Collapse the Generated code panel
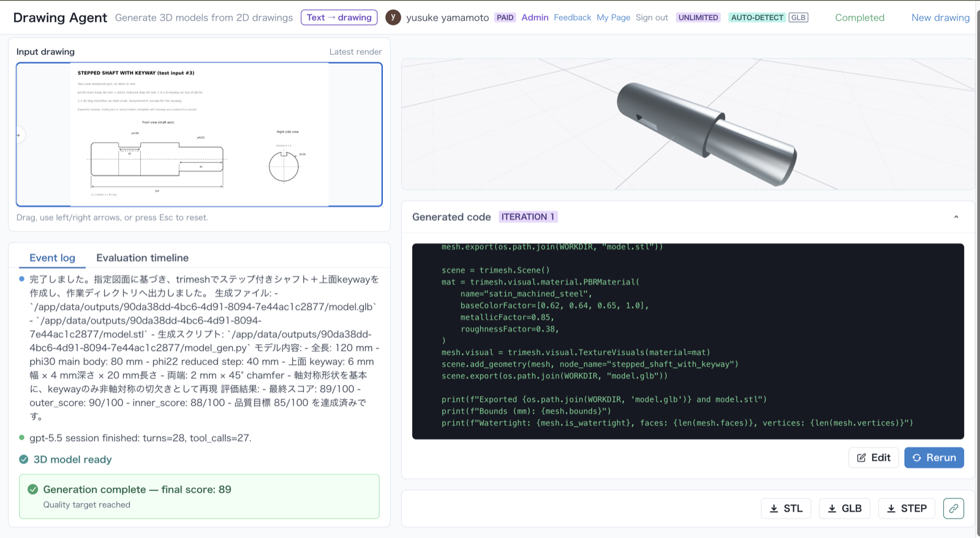Screen dimensions: 980x538 (x=956, y=217)
